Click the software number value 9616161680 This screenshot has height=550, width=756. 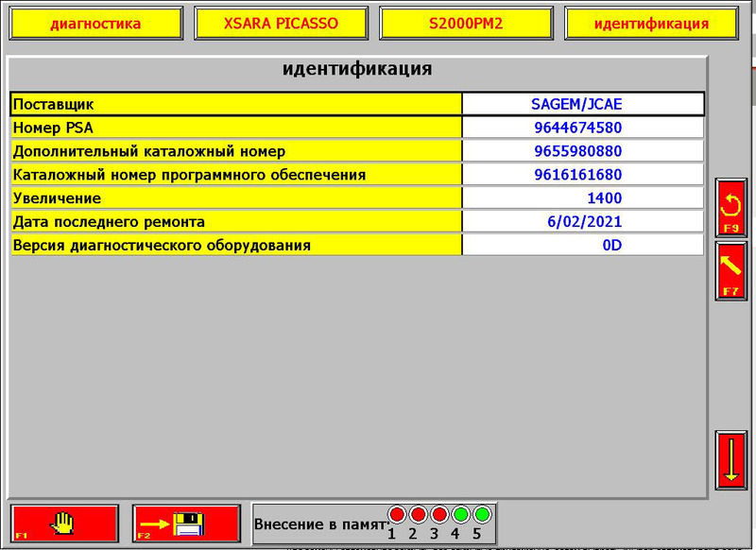pyautogui.click(x=578, y=175)
